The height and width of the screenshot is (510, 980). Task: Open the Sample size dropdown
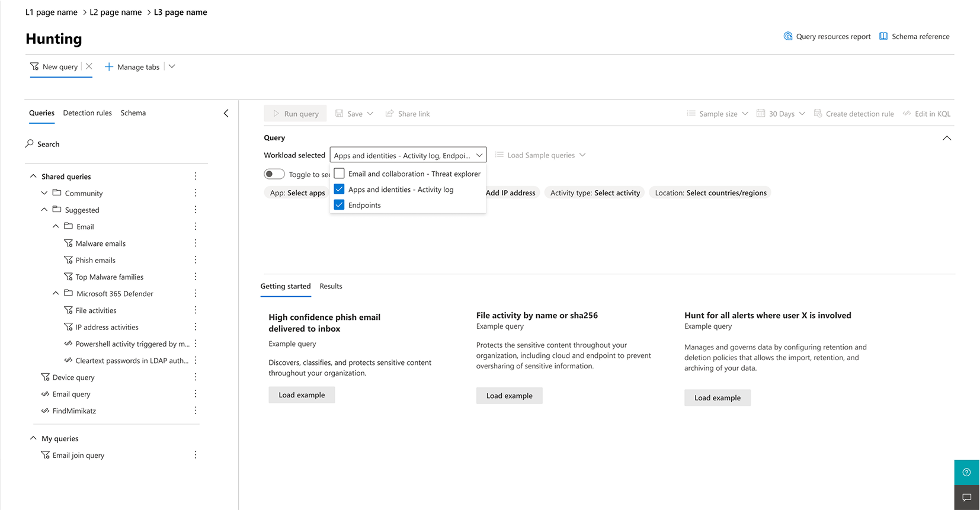click(718, 113)
